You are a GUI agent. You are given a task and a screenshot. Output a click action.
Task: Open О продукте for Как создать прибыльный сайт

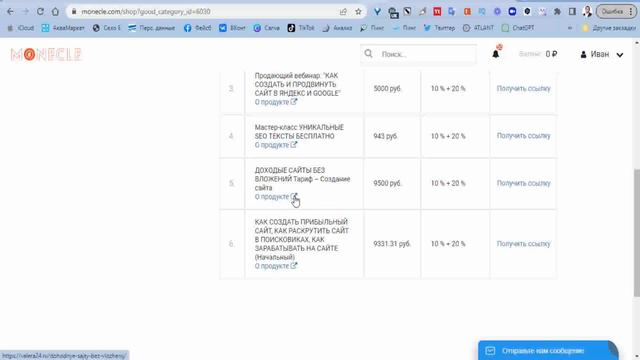tap(276, 266)
